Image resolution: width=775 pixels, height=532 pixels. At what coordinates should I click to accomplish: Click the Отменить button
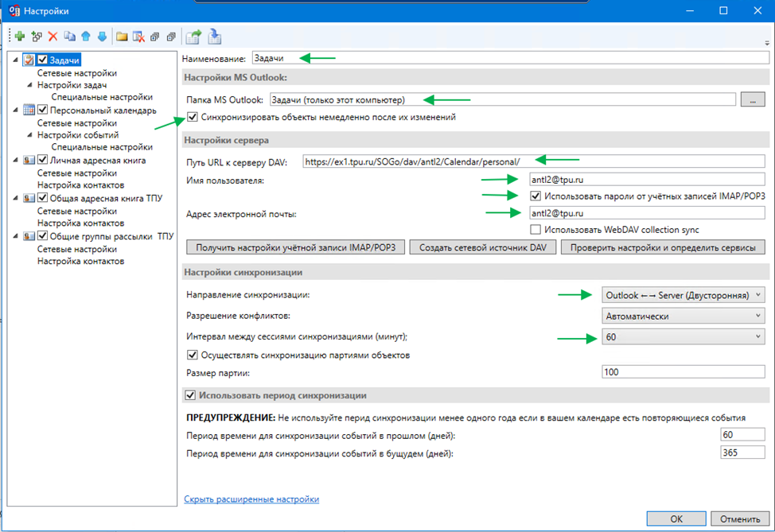(x=740, y=518)
